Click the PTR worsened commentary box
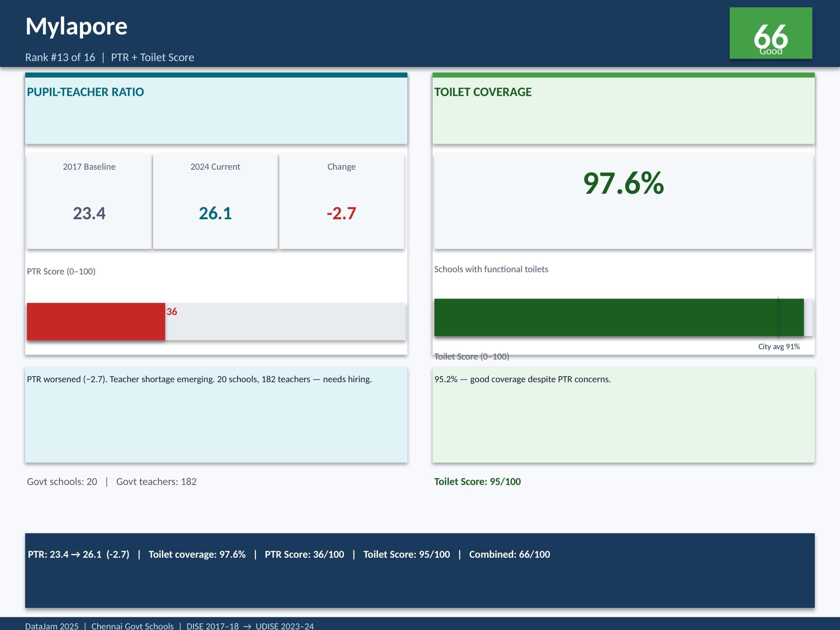The height and width of the screenshot is (630, 840). [216, 415]
